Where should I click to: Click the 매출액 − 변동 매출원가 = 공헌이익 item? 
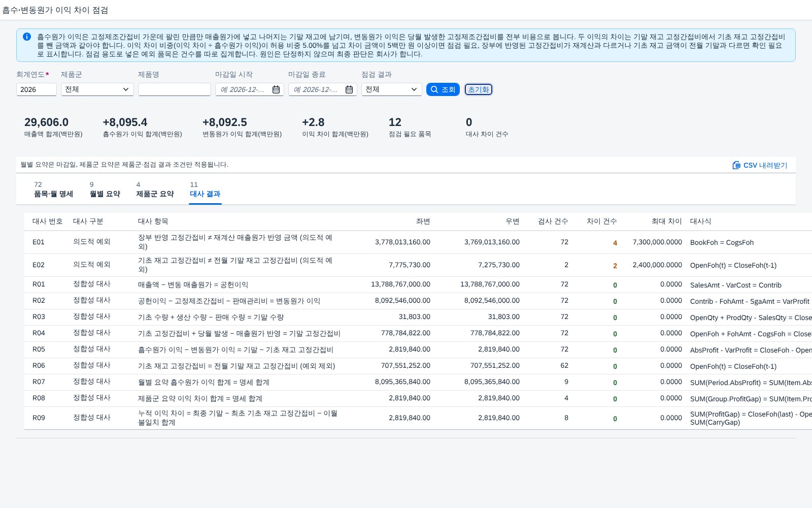tap(193, 285)
